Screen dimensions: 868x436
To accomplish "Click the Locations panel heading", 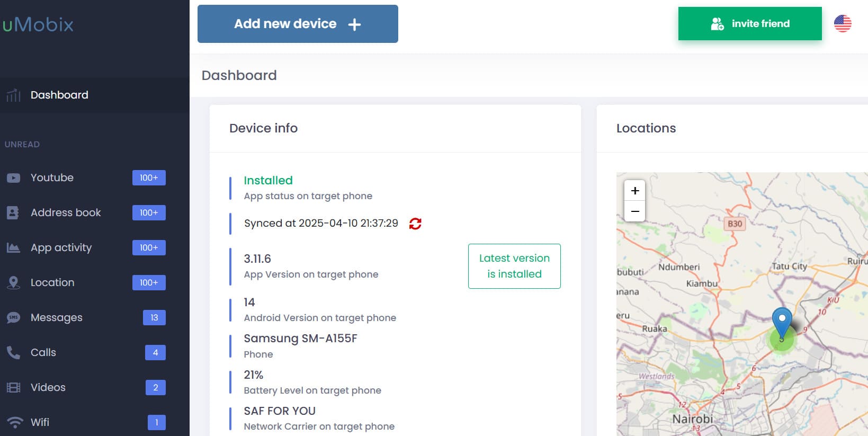I will [646, 128].
